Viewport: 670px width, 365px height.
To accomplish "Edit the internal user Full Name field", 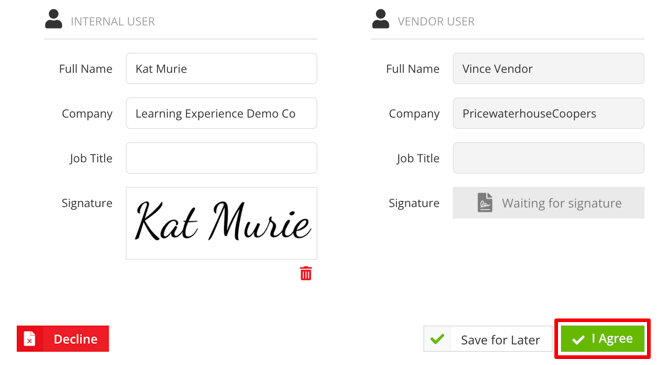I will [221, 68].
